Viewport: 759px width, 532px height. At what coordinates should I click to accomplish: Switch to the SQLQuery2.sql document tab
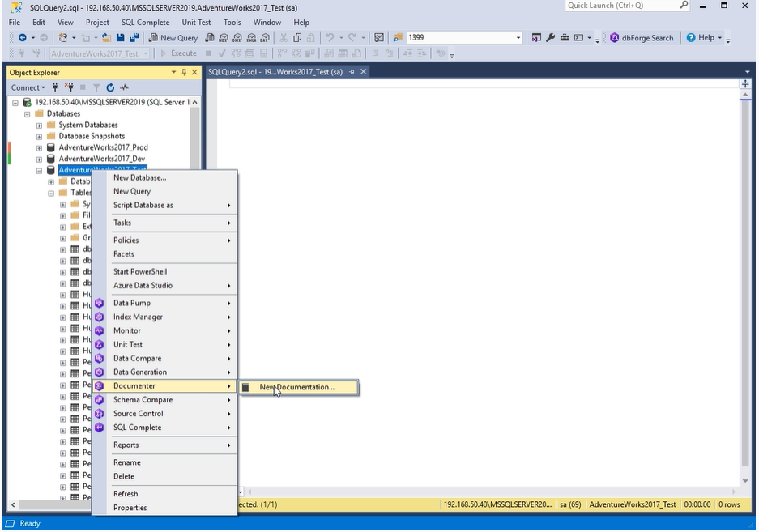(275, 71)
